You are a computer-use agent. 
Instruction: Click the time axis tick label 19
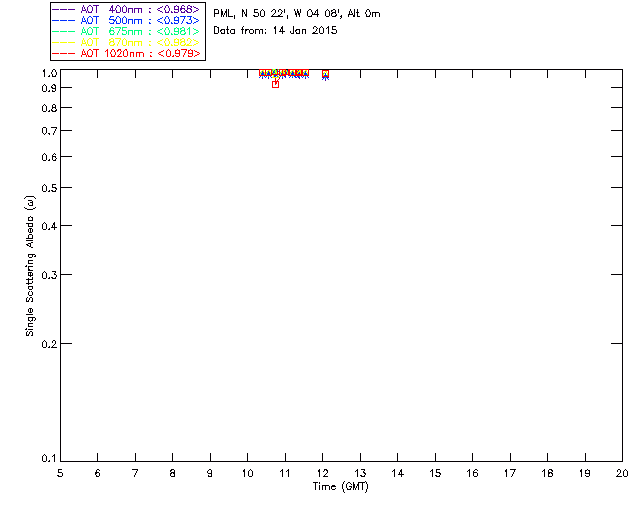tap(585, 473)
